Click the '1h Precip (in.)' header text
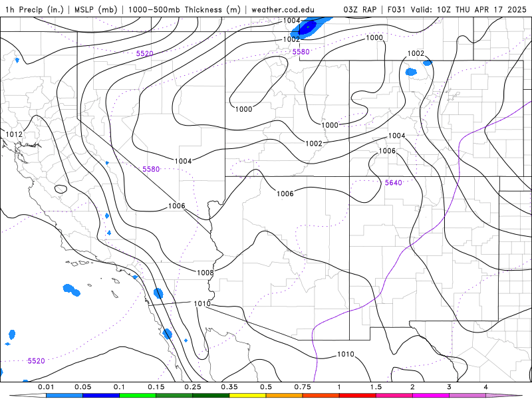This screenshot has height=399, width=532. pyautogui.click(x=35, y=9)
